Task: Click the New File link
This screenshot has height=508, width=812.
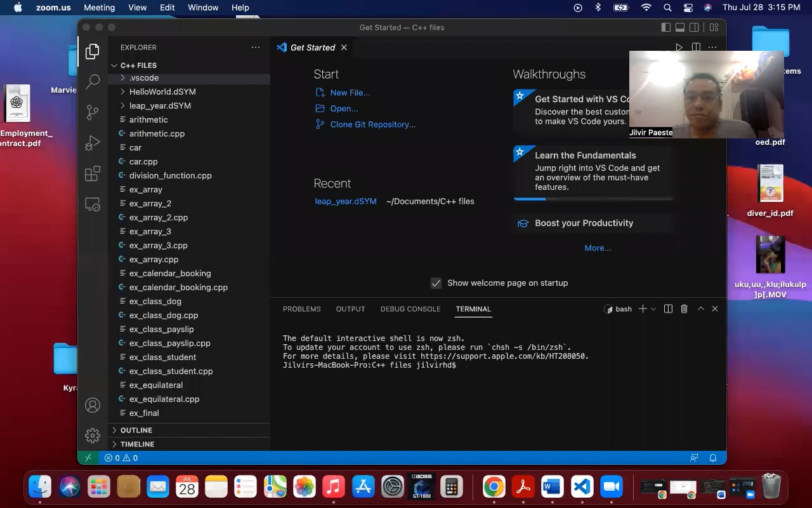Action: coord(350,93)
